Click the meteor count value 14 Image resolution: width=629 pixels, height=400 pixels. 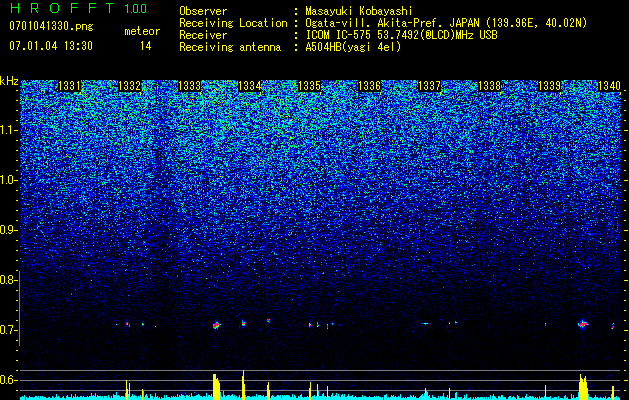click(x=145, y=46)
